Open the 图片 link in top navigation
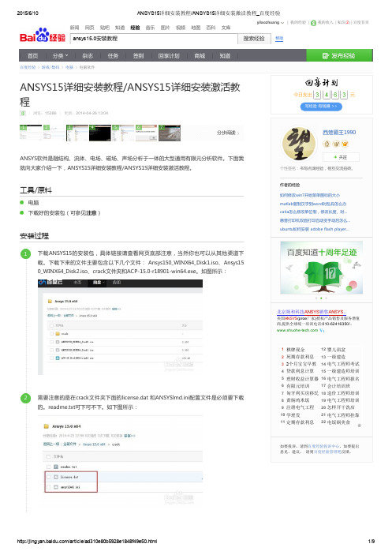This screenshot has width=392, height=555. pyautogui.click(x=166, y=28)
